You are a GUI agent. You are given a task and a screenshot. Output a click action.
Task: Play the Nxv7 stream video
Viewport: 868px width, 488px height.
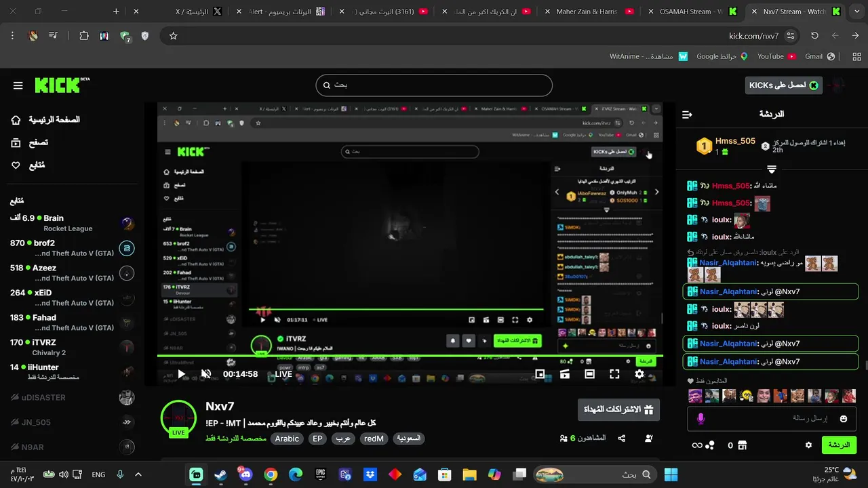pos(181,374)
